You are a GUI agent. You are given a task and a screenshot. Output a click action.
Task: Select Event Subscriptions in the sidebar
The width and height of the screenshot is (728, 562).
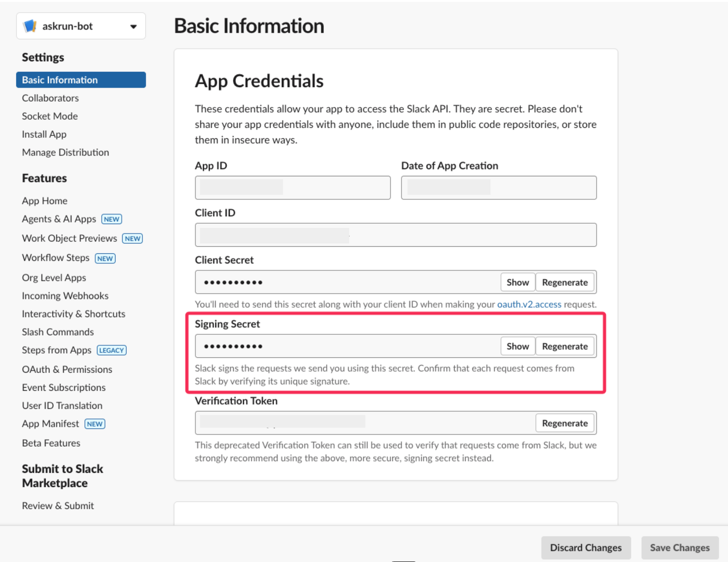(64, 388)
